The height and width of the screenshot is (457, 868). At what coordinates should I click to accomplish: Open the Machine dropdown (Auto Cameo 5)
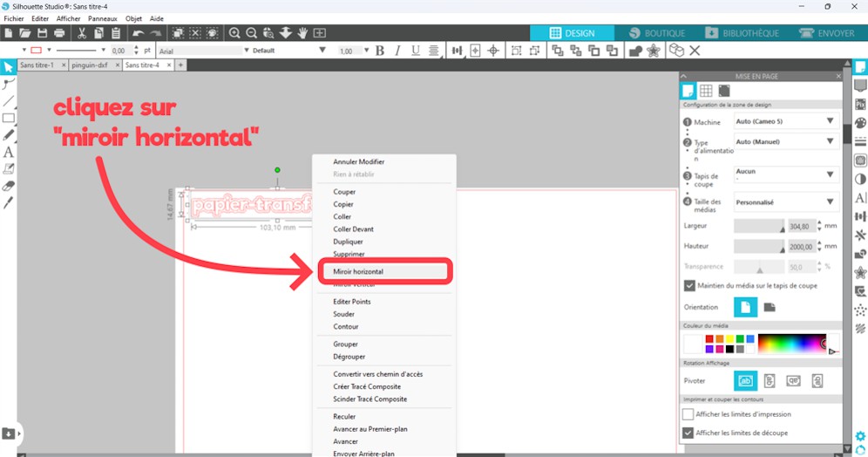pos(786,121)
